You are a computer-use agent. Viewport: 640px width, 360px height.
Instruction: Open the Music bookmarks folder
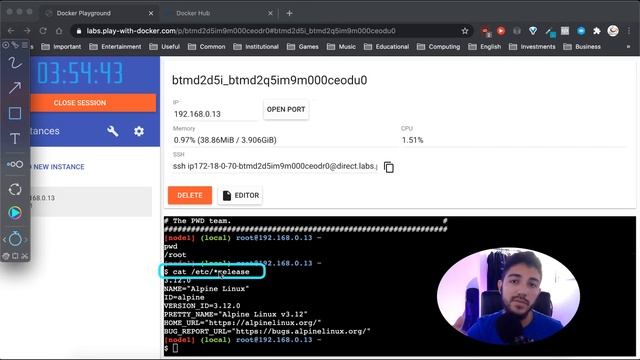click(341, 47)
